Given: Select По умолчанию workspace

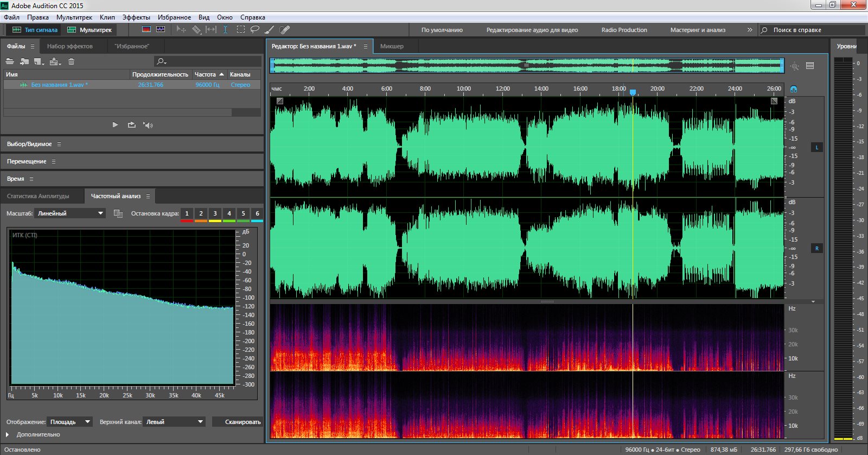Looking at the screenshot, I should 442,30.
